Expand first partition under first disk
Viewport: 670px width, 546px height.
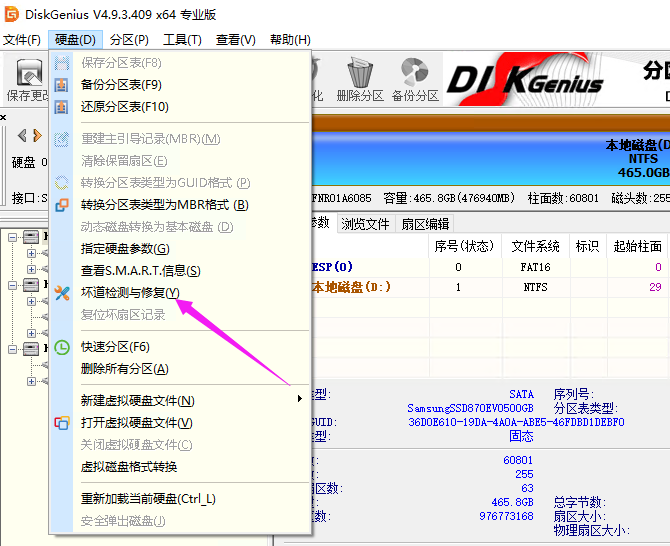tap(31, 253)
